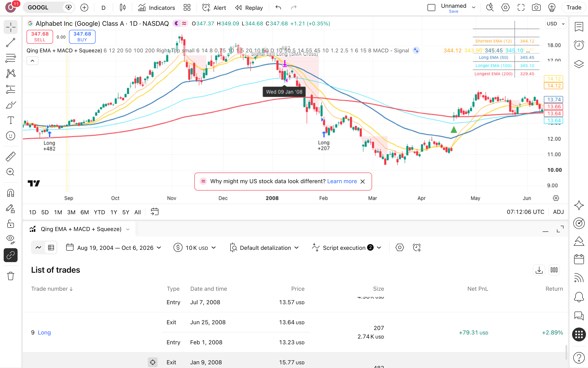Toggle lock all drawing tools
Screen dimensions: 588x368
tap(10, 224)
